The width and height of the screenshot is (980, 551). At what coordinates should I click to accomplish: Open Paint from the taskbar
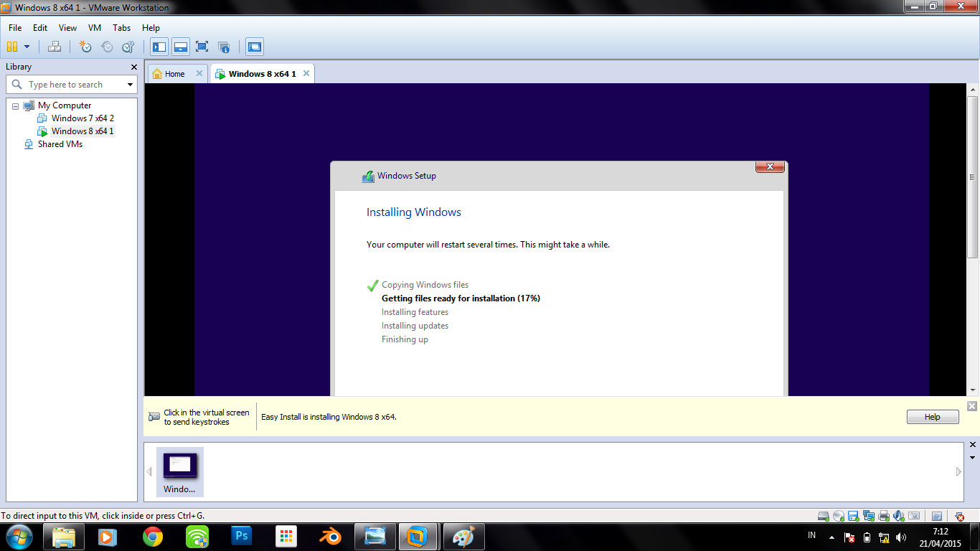(x=464, y=537)
